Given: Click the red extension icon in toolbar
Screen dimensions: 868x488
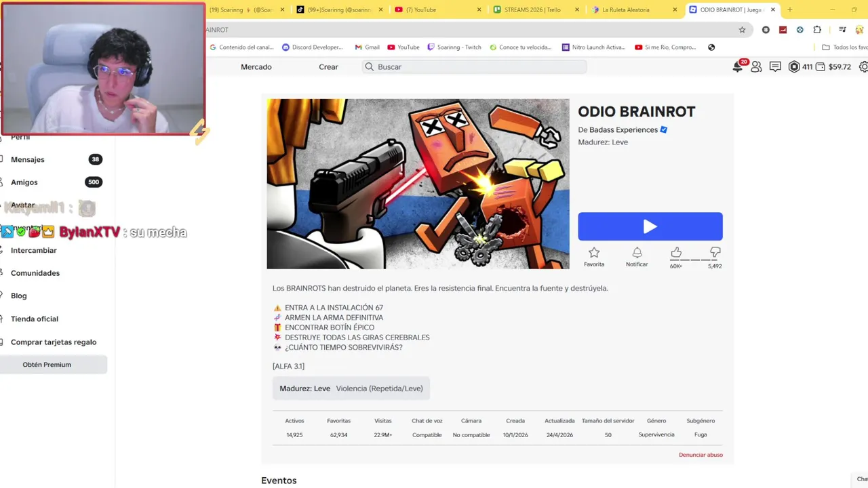Looking at the screenshot, I should coord(783,30).
